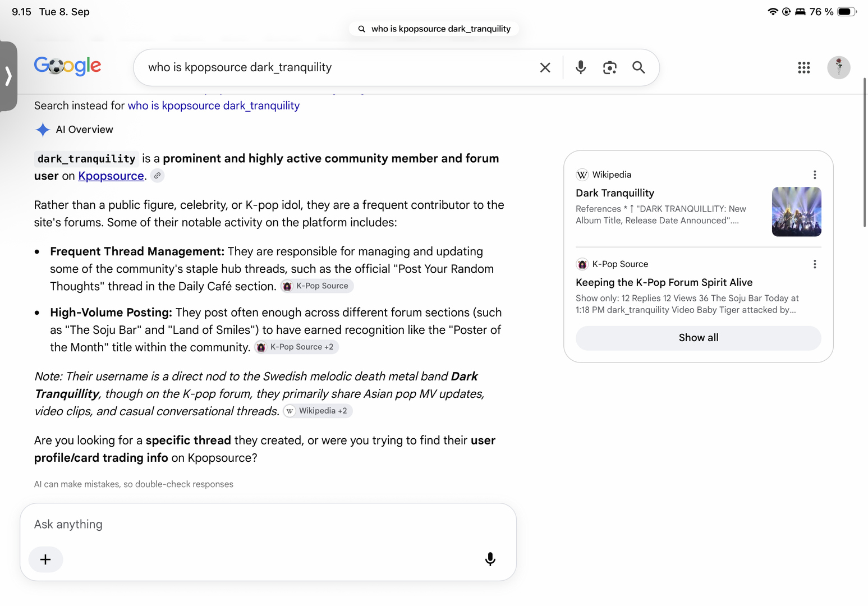Screen dimensions: 868x606
Task: Clear the search query with the X icon
Action: tap(545, 67)
